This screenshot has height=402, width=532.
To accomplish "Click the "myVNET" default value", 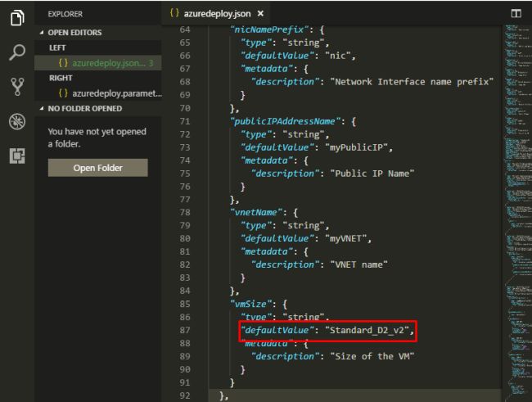I will click(345, 239).
